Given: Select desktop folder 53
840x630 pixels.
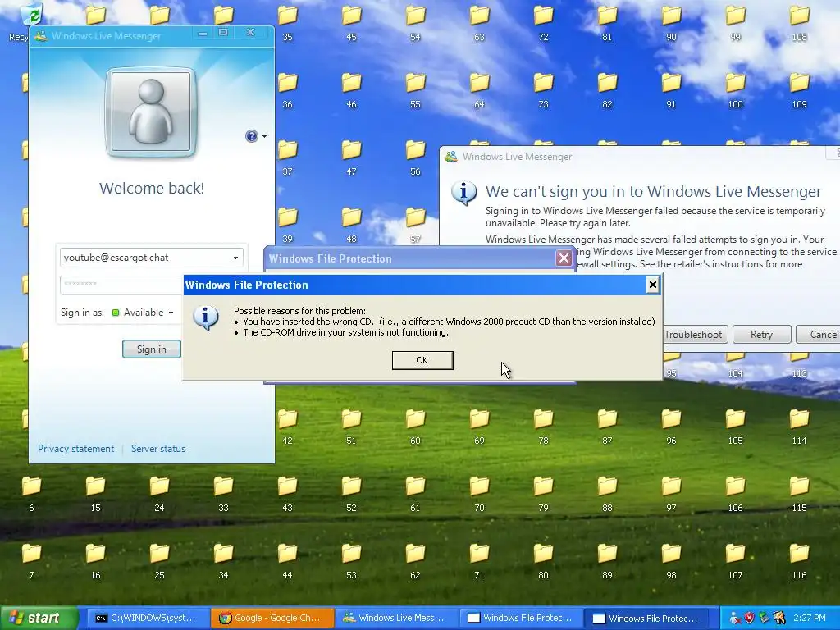Looking at the screenshot, I should 351,560.
